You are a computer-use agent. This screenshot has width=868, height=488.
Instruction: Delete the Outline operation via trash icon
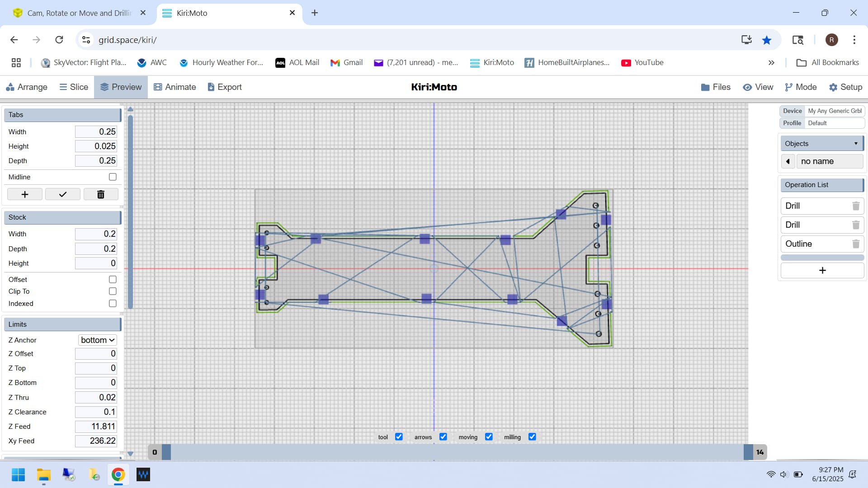855,244
